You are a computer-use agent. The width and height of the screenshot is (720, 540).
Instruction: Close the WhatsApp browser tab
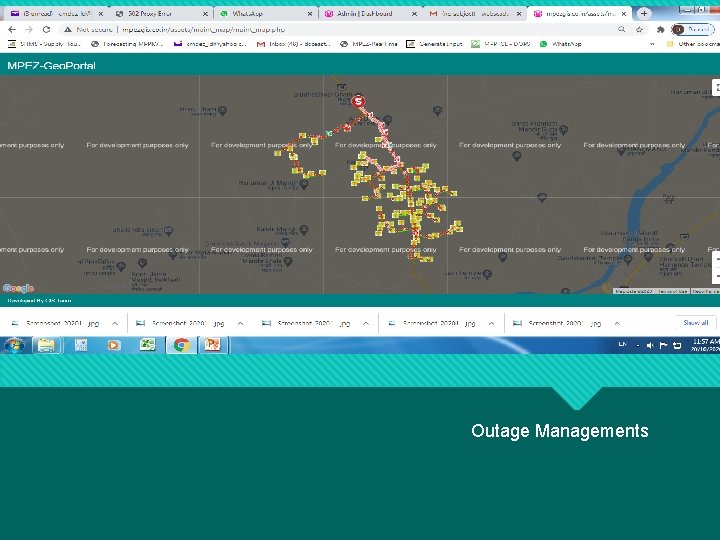click(x=309, y=14)
